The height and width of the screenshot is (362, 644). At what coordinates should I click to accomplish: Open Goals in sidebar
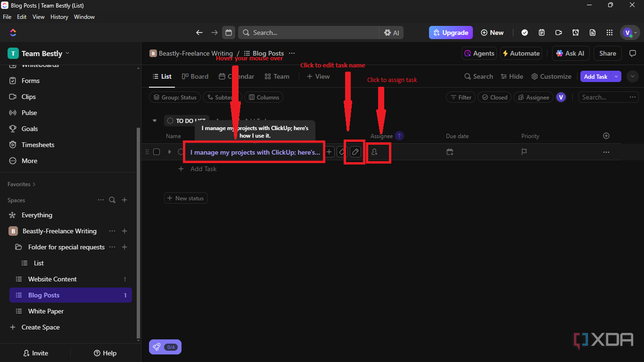click(30, 129)
